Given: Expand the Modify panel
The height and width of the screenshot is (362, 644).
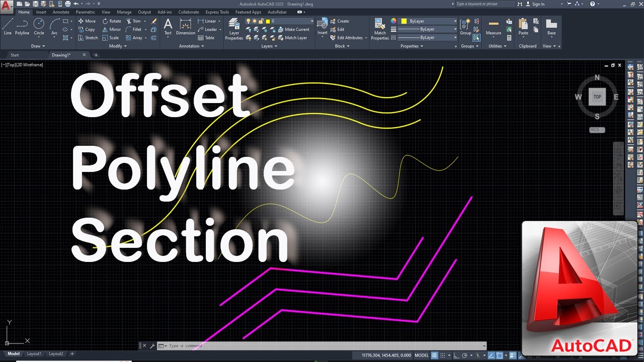Looking at the screenshot, I should (x=118, y=46).
